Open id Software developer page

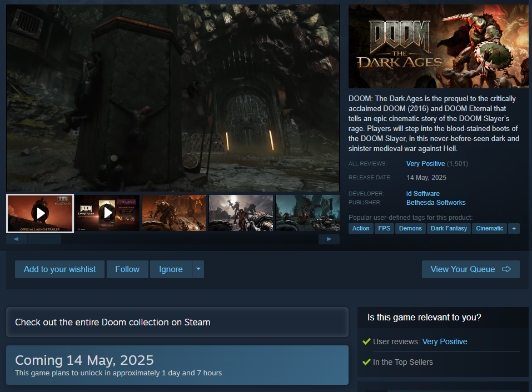[x=422, y=194]
